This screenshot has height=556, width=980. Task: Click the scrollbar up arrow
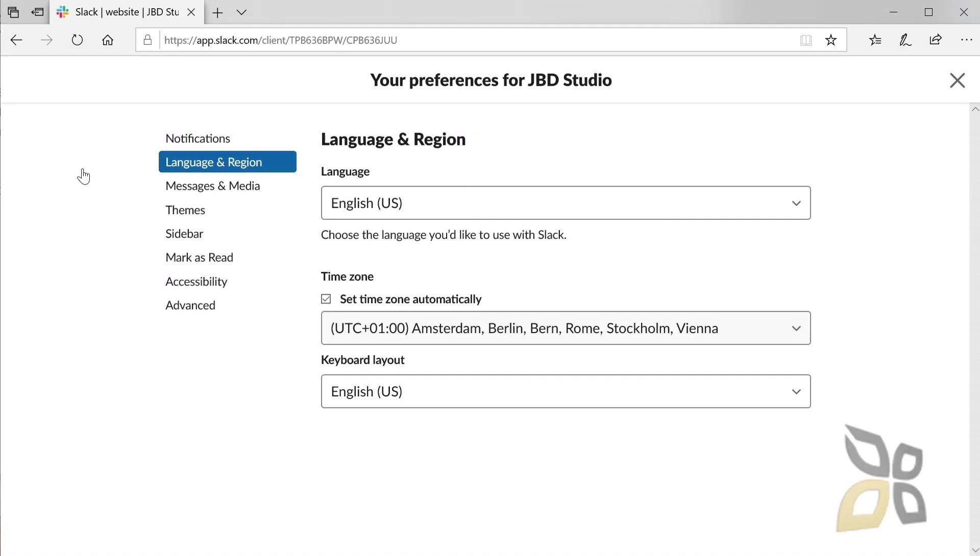[x=975, y=109]
